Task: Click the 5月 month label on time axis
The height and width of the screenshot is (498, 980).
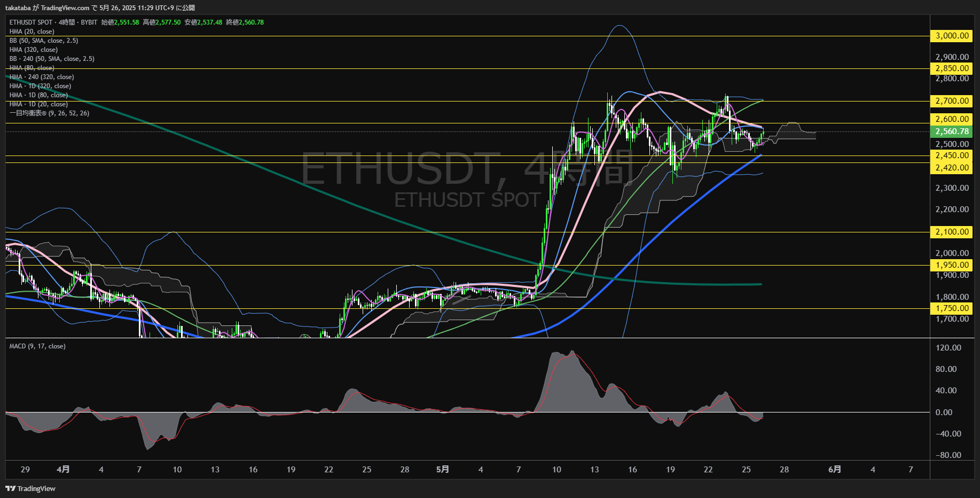Action: click(443, 470)
